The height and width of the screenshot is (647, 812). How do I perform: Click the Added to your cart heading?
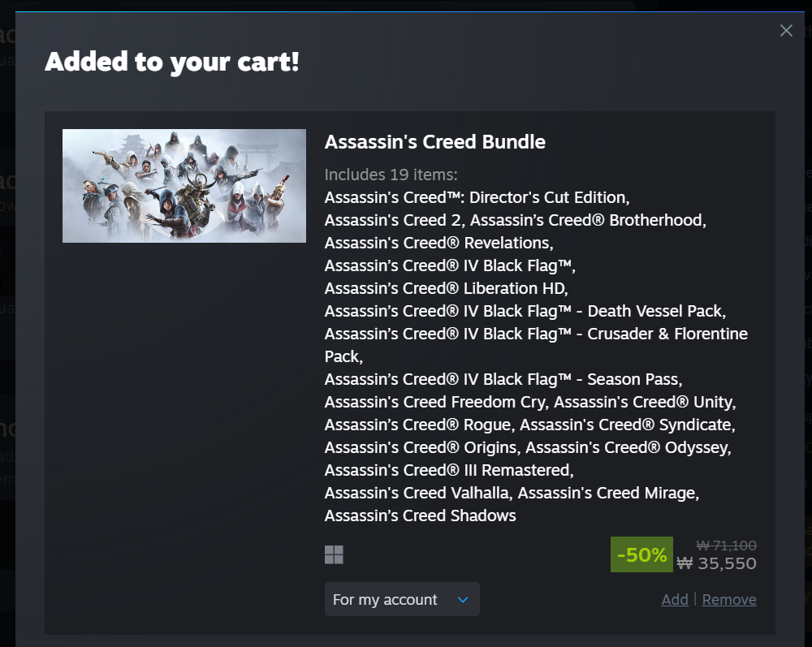pyautogui.click(x=172, y=62)
